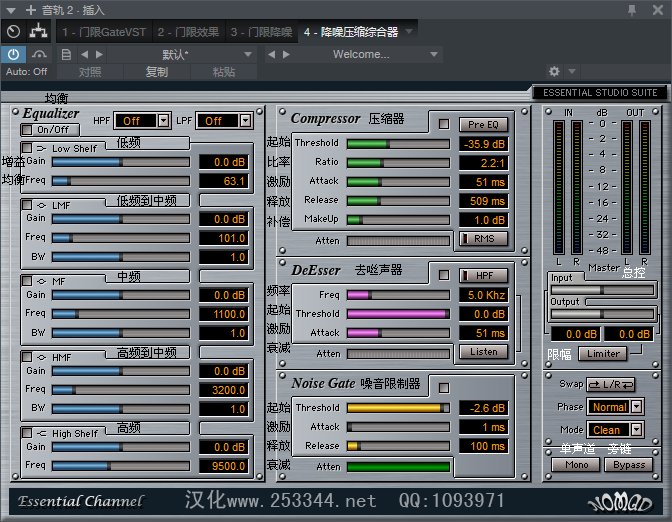Enable the LMF band checkbox
Viewport: 672px width, 522px height.
tap(27, 205)
